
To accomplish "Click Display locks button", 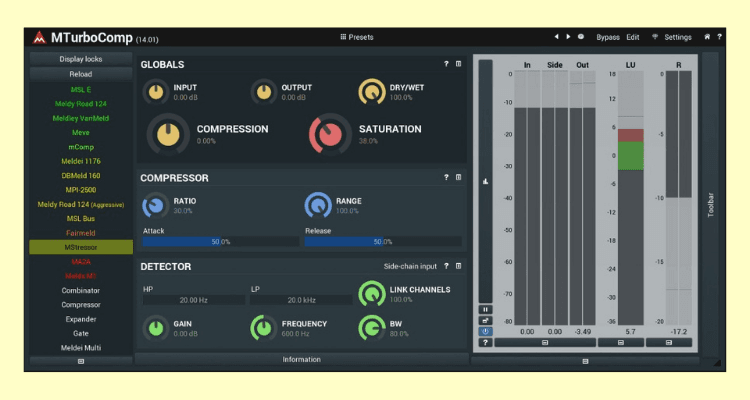I will coord(81,59).
